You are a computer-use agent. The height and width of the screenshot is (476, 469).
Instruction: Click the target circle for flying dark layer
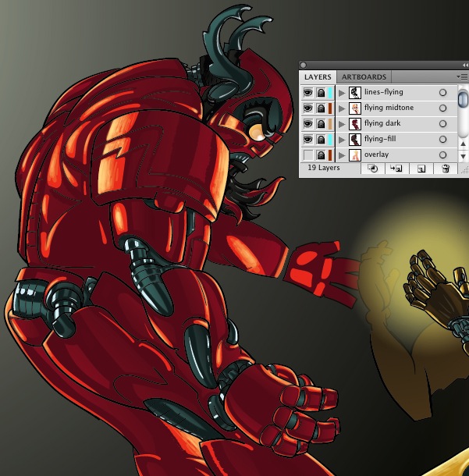click(x=443, y=124)
